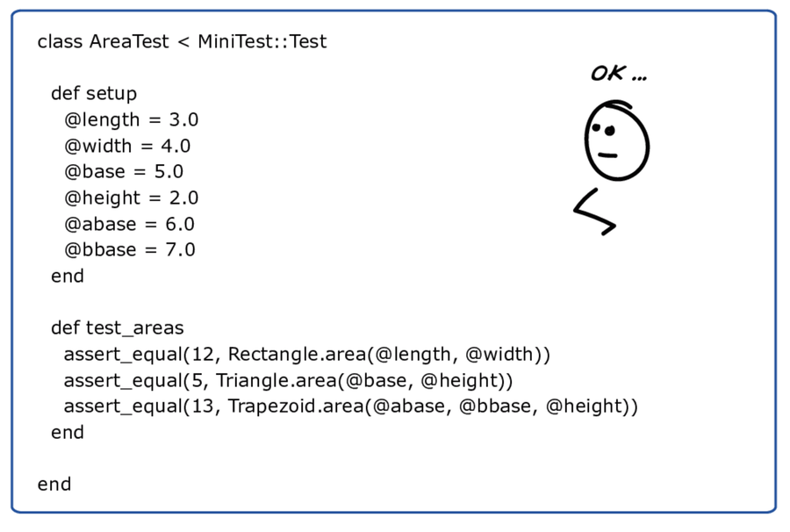790x532 pixels.
Task: Click the Rectangle.area assertion text
Action: click(307, 354)
